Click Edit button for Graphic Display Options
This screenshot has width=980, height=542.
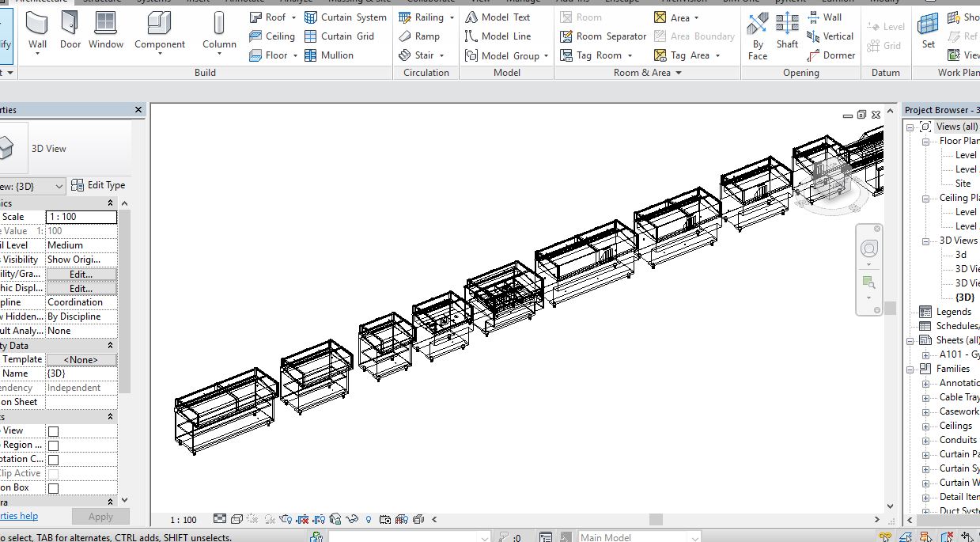point(81,289)
